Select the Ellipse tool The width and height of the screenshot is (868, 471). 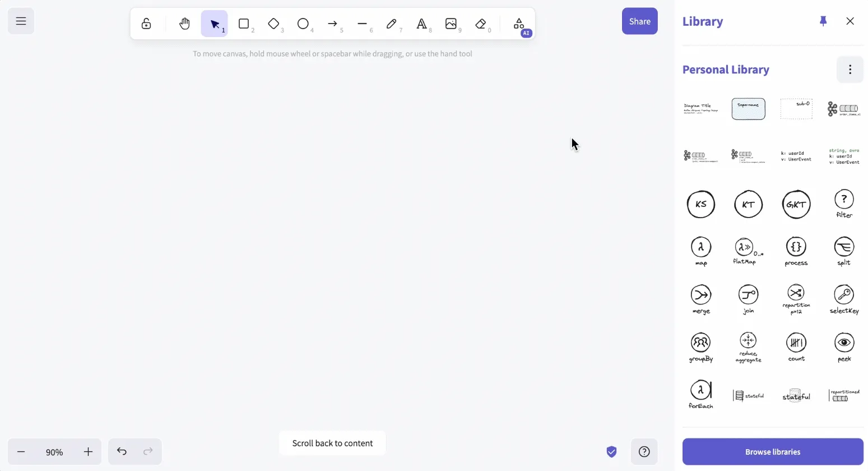(x=303, y=24)
